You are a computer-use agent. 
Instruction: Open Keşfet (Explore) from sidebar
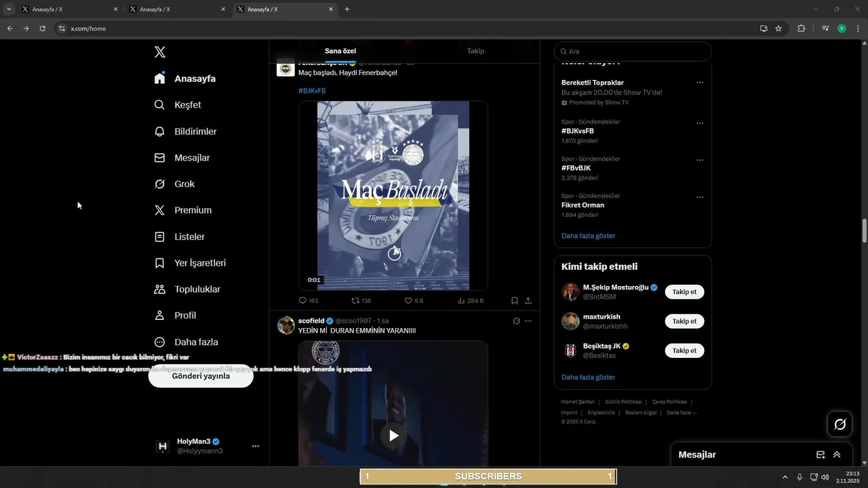[178, 105]
